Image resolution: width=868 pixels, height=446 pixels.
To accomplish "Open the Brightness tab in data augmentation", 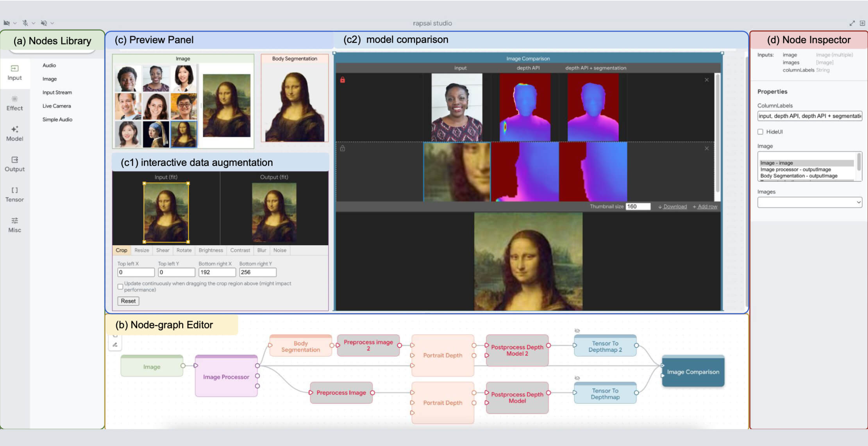I will [x=211, y=250].
